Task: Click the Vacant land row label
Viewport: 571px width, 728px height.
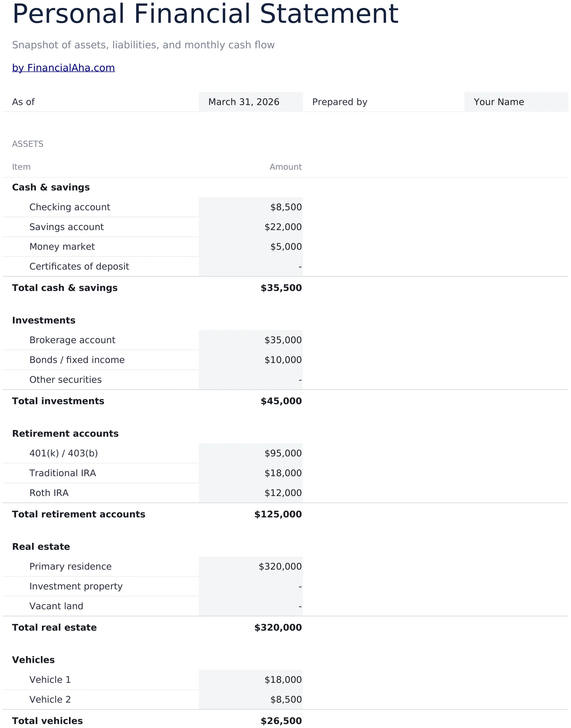Action: coord(56,606)
